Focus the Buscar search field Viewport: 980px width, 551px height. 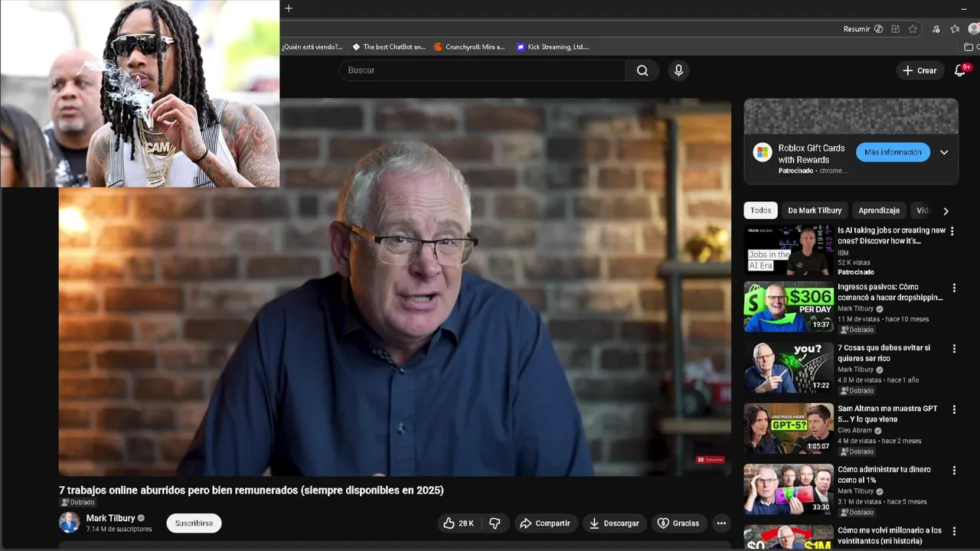coord(482,70)
